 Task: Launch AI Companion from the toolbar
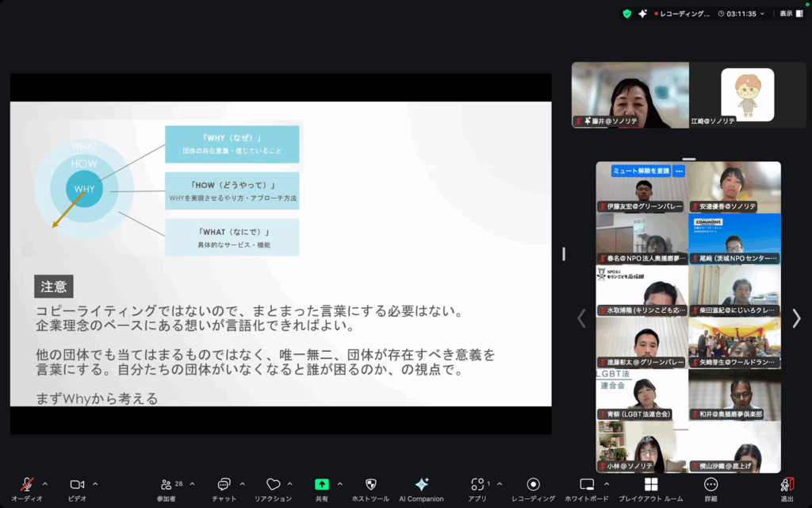(x=421, y=485)
